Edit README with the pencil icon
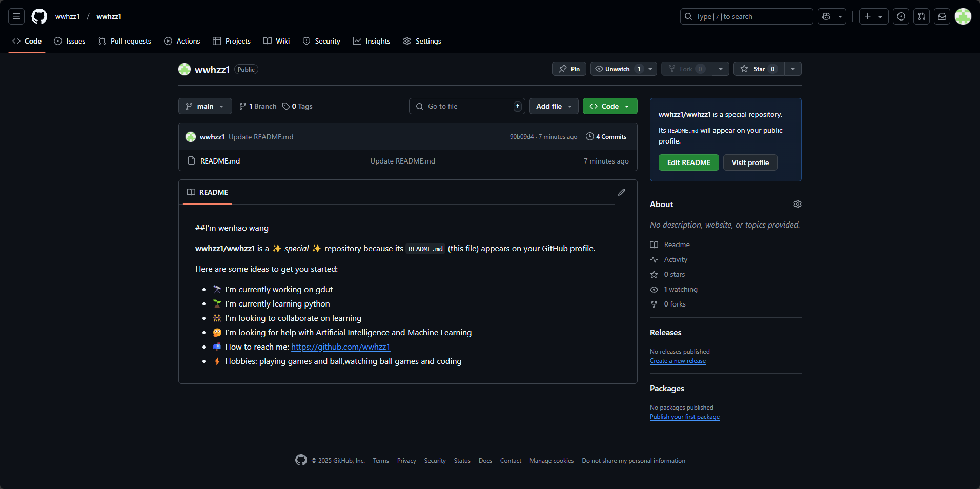Viewport: 980px width, 489px height. pos(622,192)
